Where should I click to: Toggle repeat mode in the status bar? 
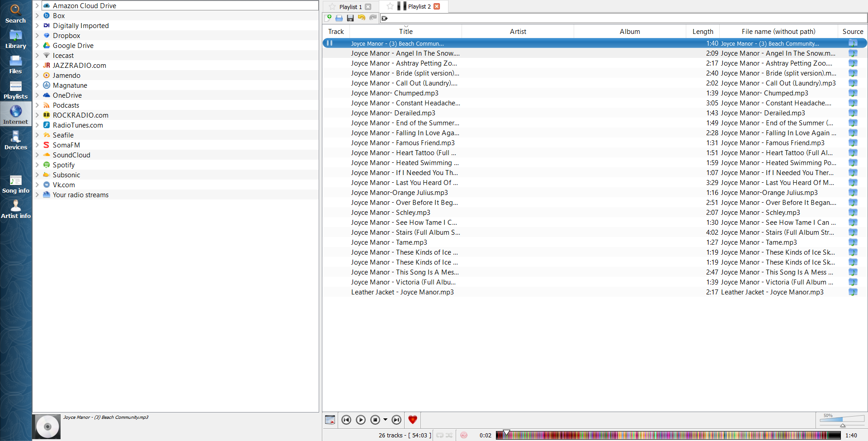pyautogui.click(x=440, y=435)
